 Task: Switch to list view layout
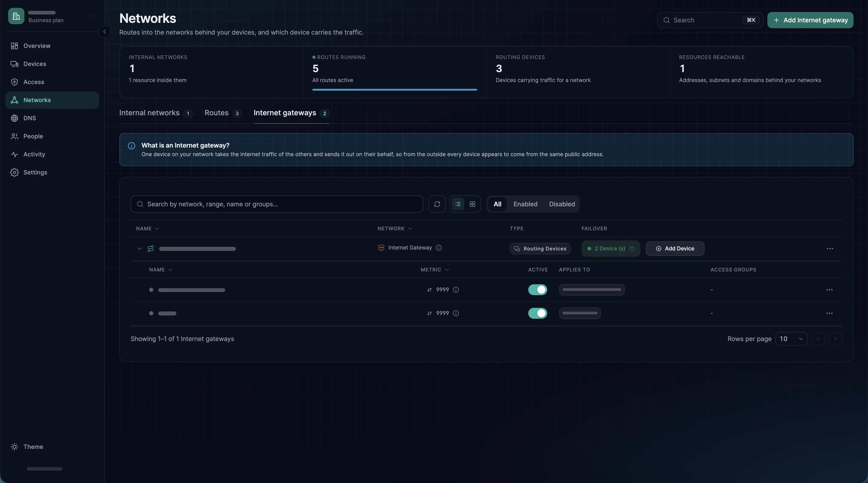tap(458, 204)
